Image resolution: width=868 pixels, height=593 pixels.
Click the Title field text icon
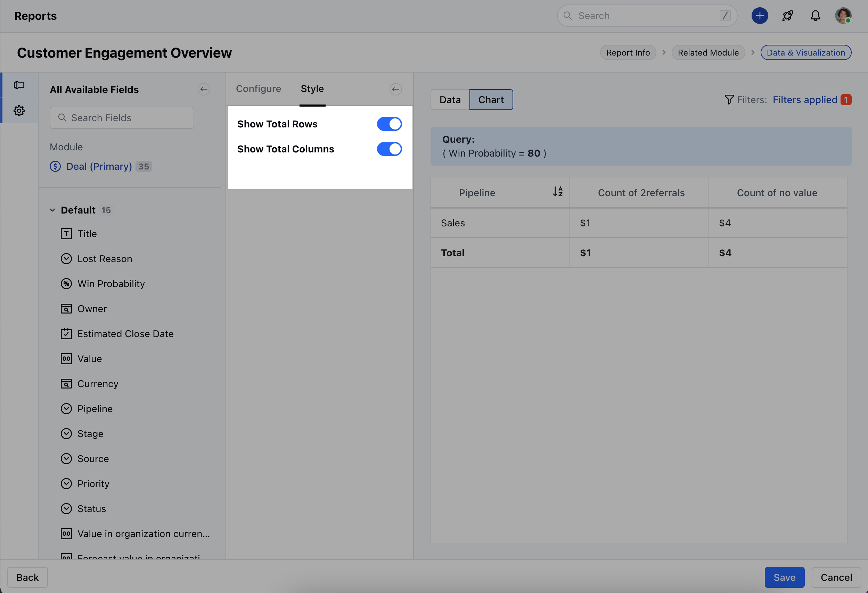tap(66, 234)
